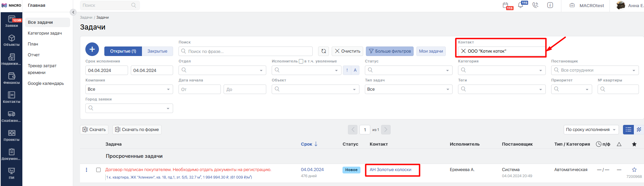
Task: Click the Очистить button
Action: click(x=348, y=51)
